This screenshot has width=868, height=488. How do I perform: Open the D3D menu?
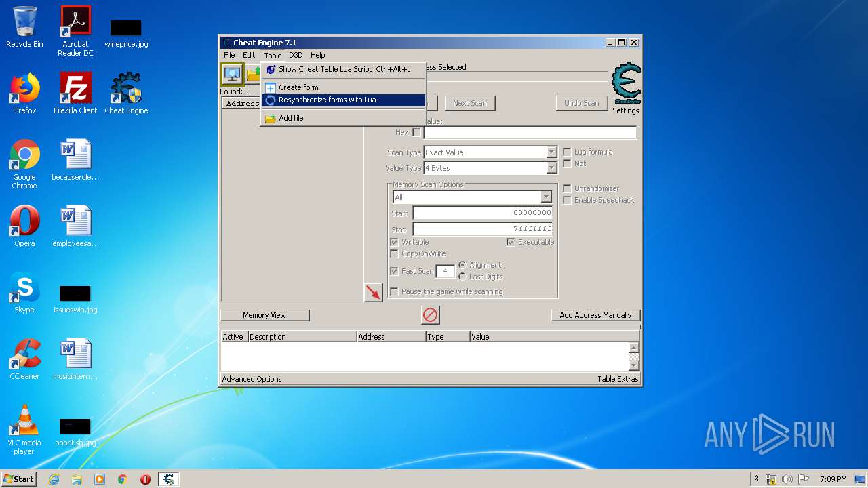(296, 55)
